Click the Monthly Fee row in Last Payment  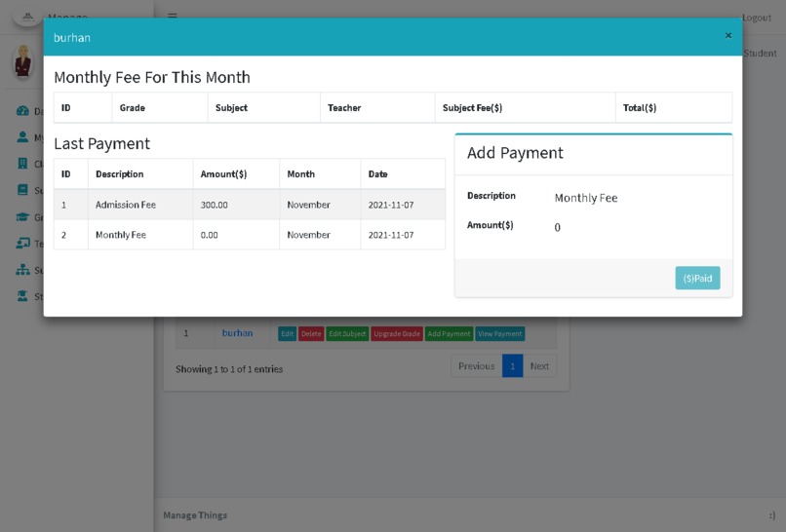click(x=250, y=235)
